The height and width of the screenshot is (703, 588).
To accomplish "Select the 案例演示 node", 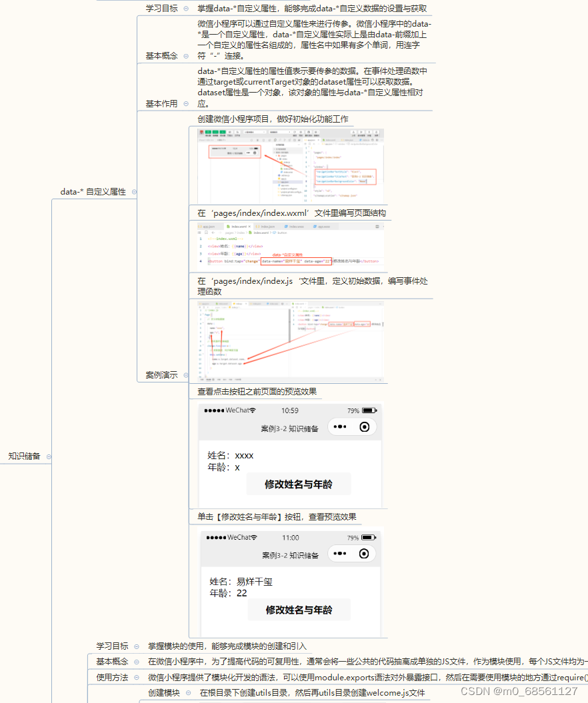I will point(161,374).
